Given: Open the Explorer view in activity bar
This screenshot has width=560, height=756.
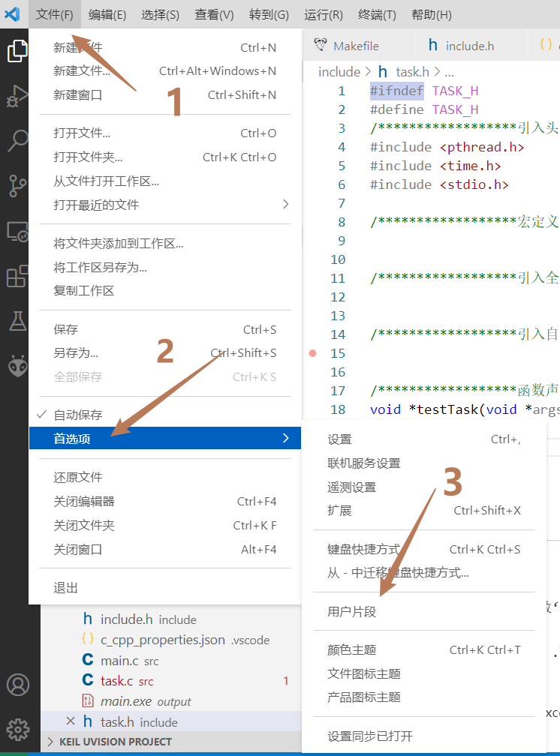Looking at the screenshot, I should [17, 51].
